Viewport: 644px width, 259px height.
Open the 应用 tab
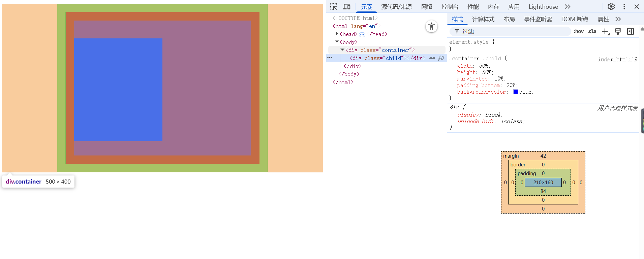[x=514, y=7]
